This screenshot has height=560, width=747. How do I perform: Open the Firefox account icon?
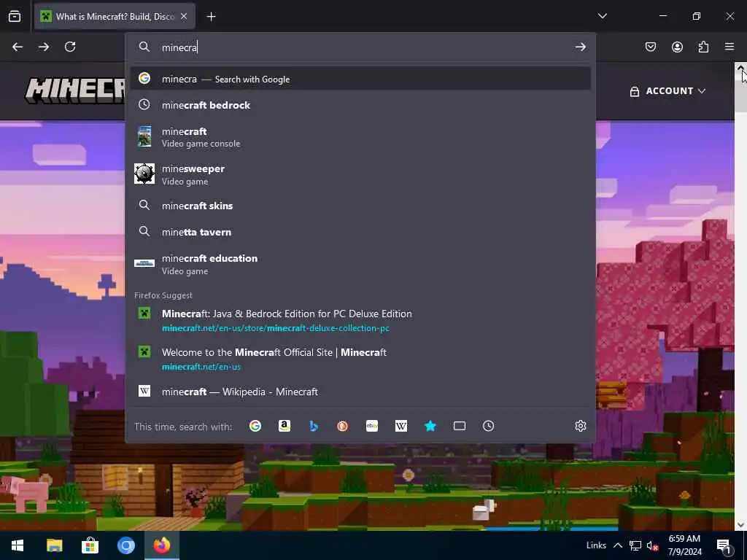[677, 47]
